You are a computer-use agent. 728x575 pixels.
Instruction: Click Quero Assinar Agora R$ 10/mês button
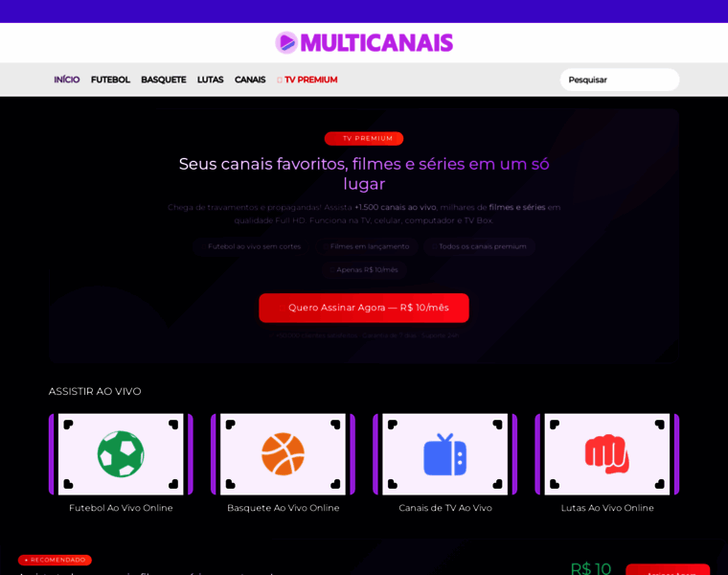[364, 308]
